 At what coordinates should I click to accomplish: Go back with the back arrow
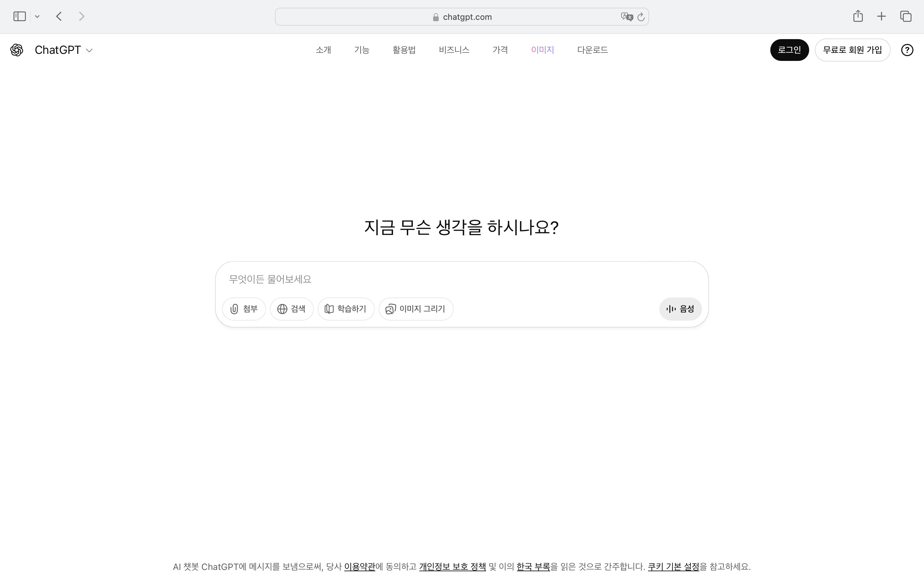coord(59,16)
